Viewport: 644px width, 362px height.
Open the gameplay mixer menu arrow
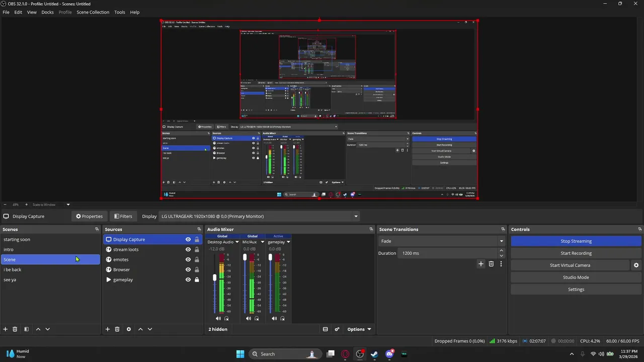click(288, 242)
